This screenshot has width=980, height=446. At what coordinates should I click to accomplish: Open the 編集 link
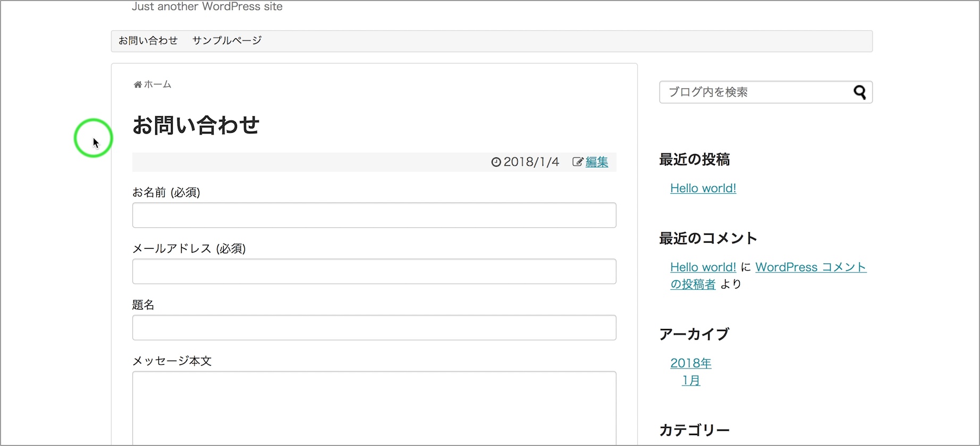(x=597, y=162)
